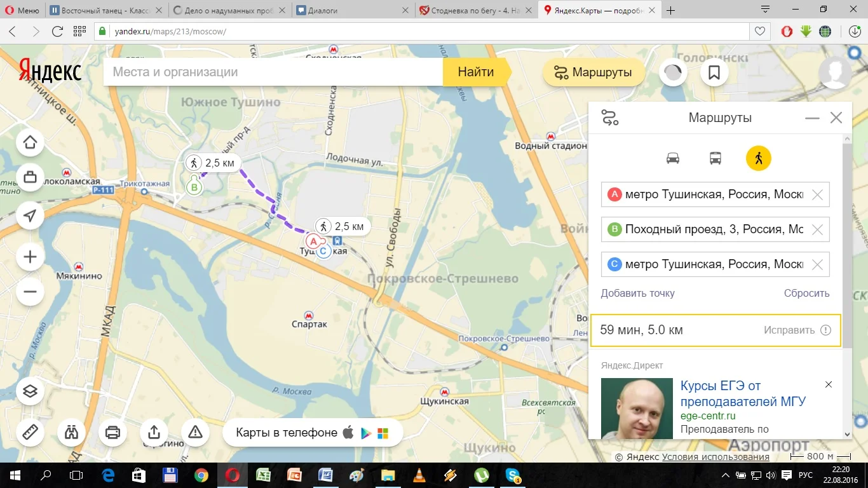Click Сбросить to reset route
Image resolution: width=868 pixels, height=488 pixels.
point(807,294)
